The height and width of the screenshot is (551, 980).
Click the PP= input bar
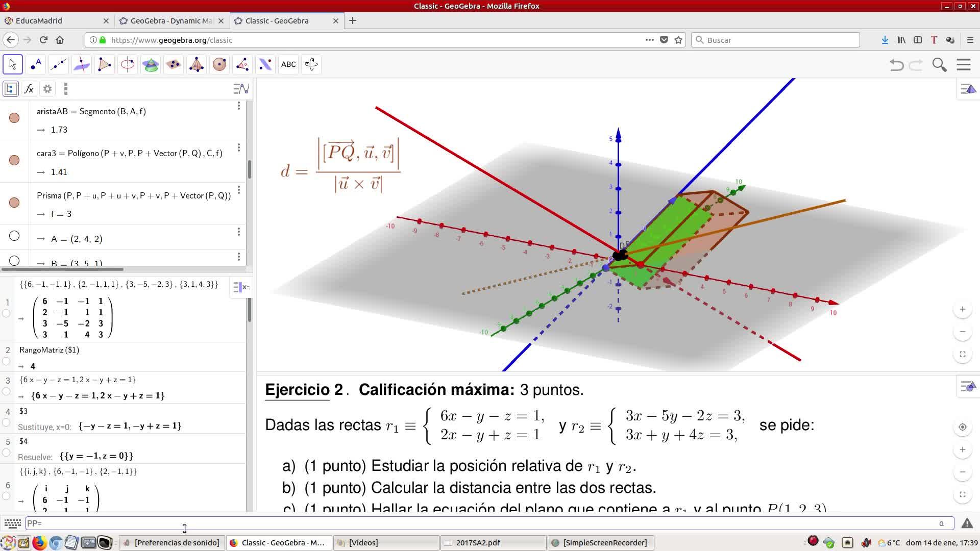click(459, 523)
